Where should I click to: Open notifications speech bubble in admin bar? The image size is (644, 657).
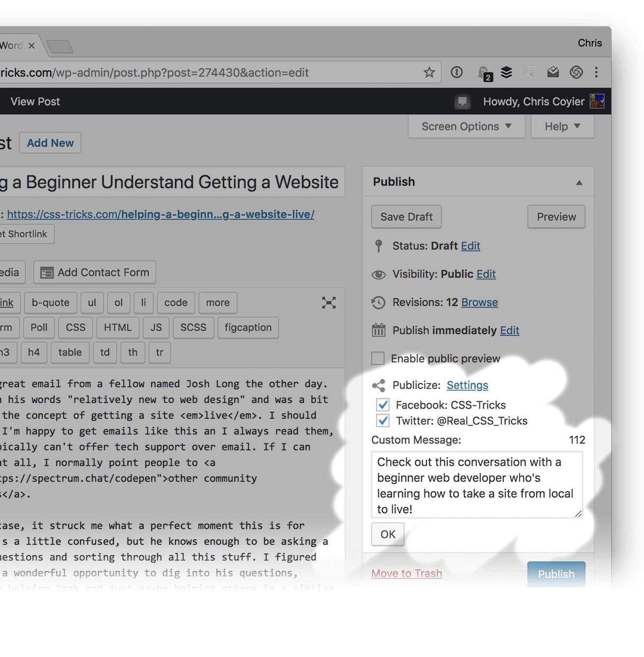(462, 102)
